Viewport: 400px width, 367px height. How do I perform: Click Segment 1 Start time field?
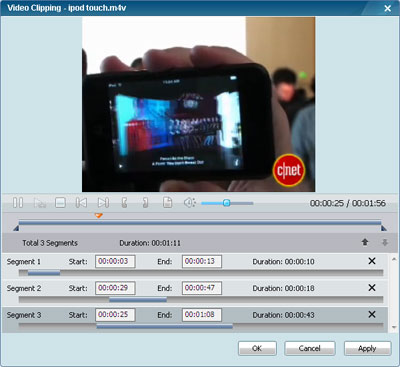115,261
